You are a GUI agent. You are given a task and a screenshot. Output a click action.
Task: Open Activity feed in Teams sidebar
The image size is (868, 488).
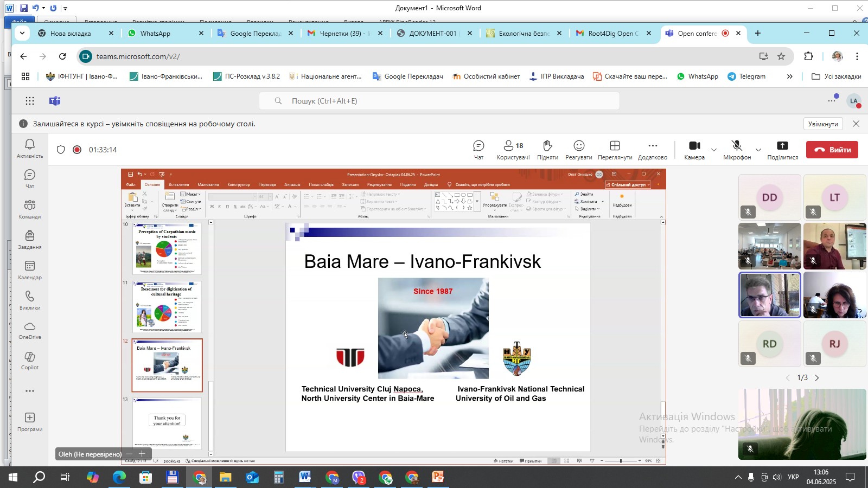(x=30, y=149)
